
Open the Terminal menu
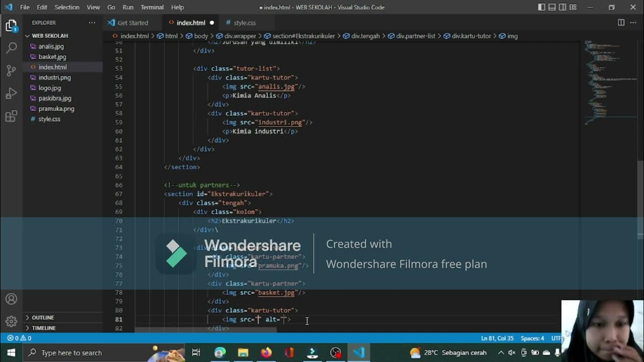point(152,7)
